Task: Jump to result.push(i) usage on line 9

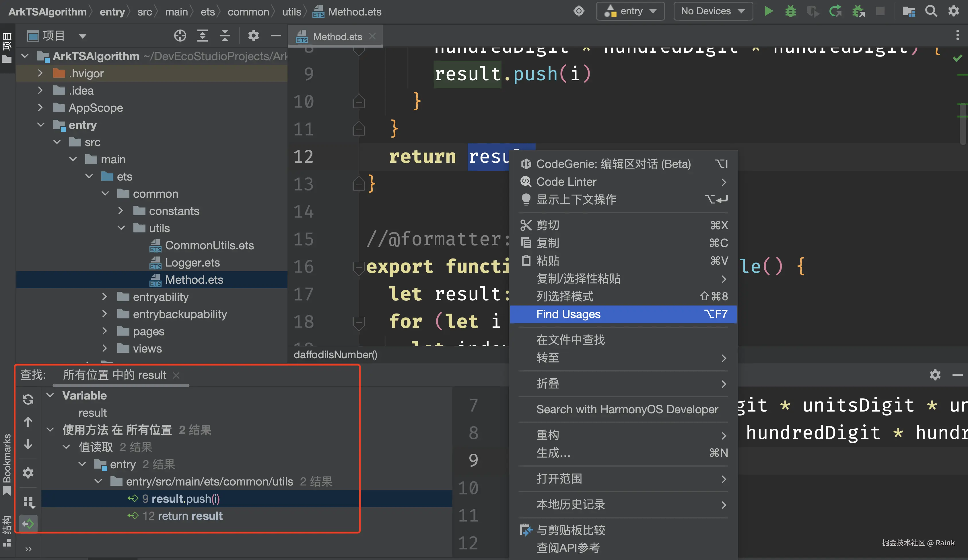Action: 186,499
